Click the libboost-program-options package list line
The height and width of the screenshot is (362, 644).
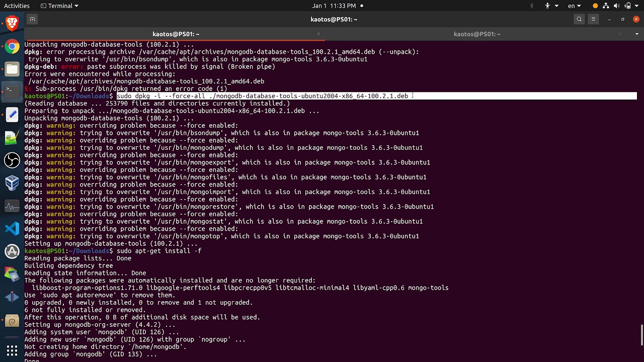(240, 288)
